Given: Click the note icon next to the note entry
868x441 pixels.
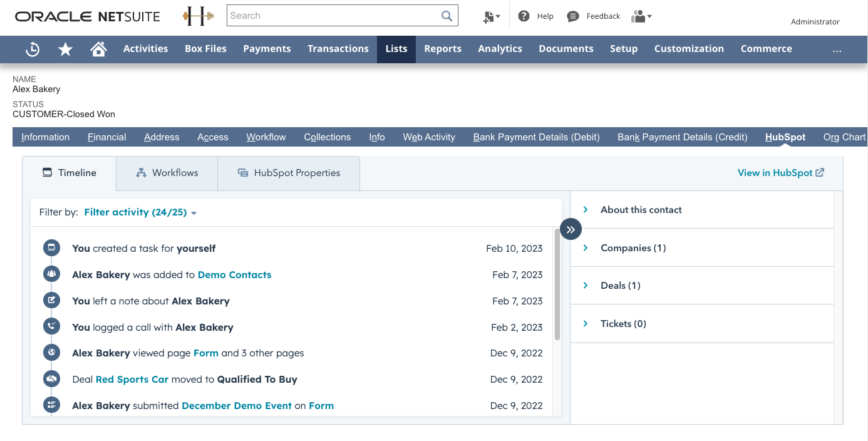Looking at the screenshot, I should 51,299.
